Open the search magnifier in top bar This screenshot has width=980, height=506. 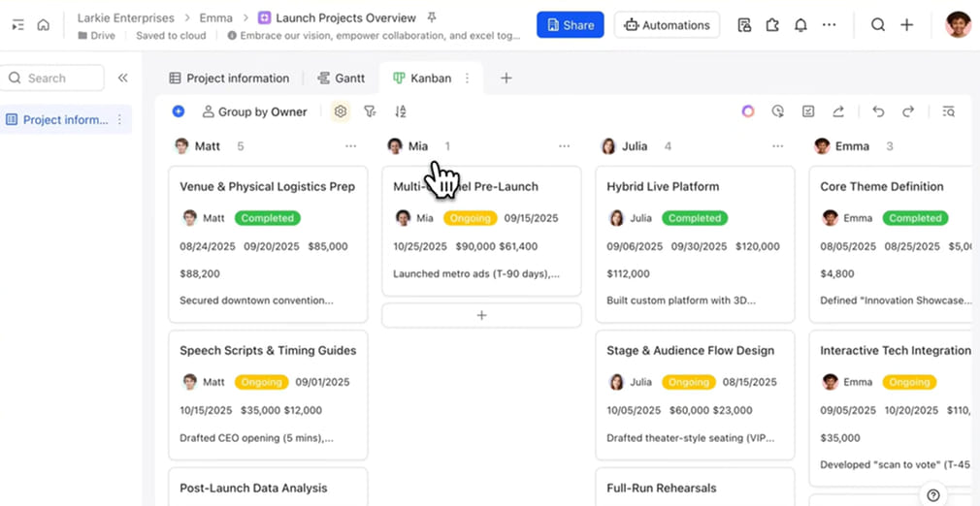tap(877, 25)
